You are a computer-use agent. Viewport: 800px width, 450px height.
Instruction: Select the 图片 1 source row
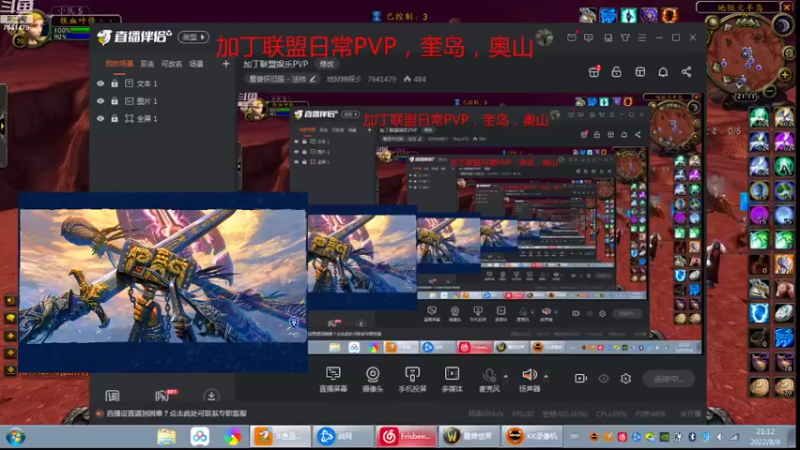pos(163,101)
